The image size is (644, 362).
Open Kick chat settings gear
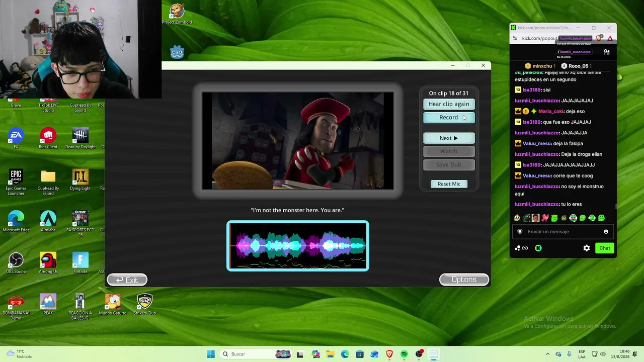tap(587, 248)
